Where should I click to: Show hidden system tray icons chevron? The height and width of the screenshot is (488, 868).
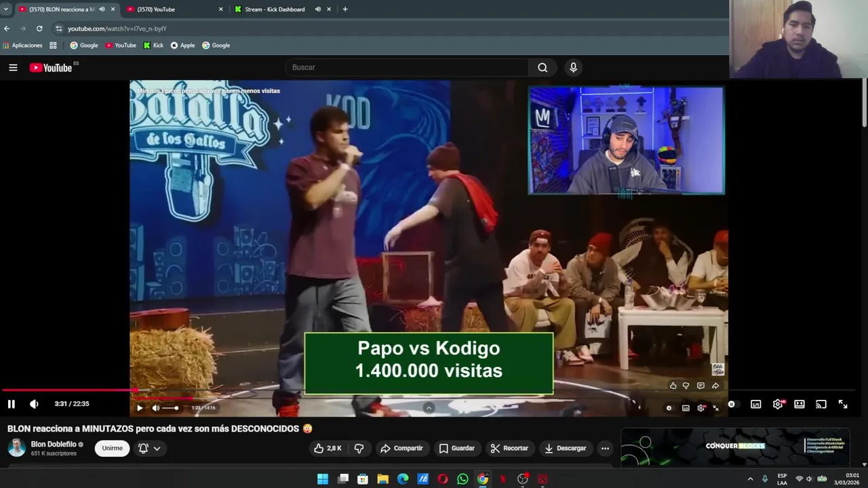click(x=750, y=479)
